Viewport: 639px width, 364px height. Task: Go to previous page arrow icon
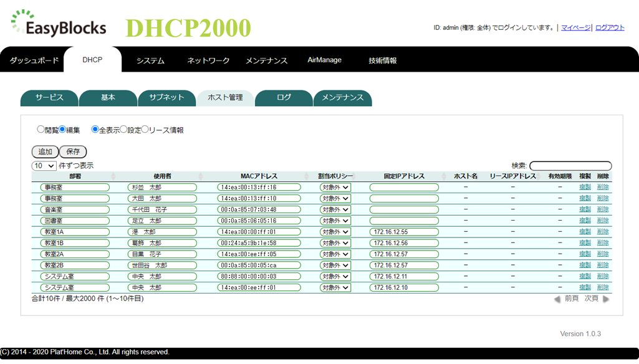(557, 299)
